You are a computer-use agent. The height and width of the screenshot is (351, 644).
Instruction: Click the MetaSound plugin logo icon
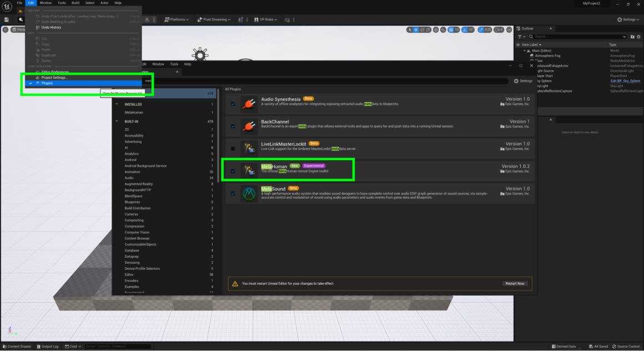point(249,194)
